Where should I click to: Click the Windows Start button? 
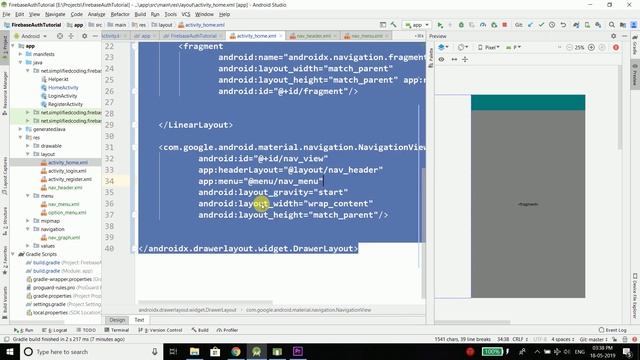point(9,351)
